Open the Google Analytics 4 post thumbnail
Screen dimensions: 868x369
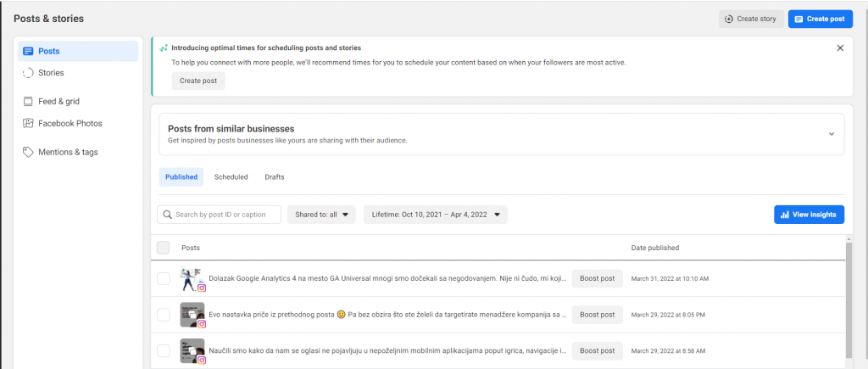(x=191, y=277)
